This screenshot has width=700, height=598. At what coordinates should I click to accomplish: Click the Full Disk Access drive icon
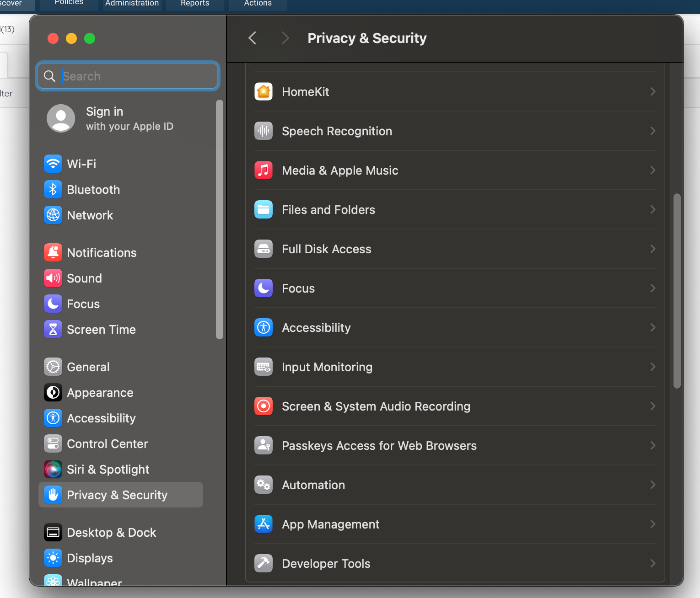[264, 249]
